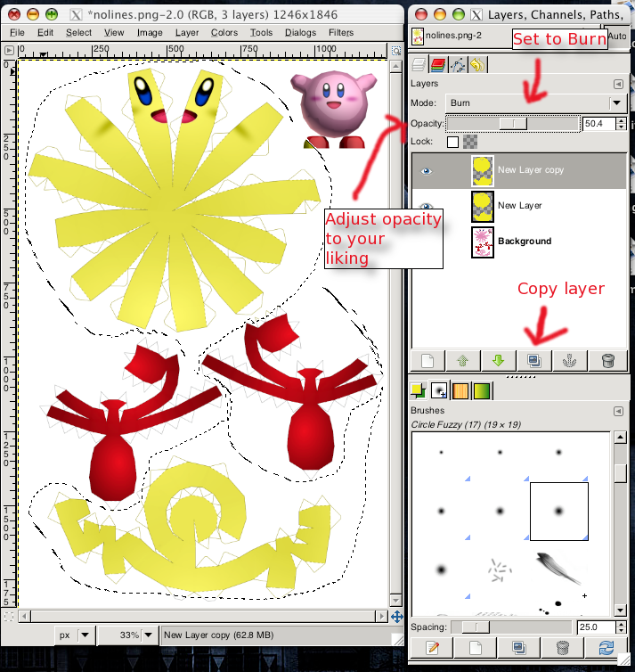Screen dimensions: 635x672
Task: Click canvas vertical scrollbar up arrow
Action: [x=395, y=67]
